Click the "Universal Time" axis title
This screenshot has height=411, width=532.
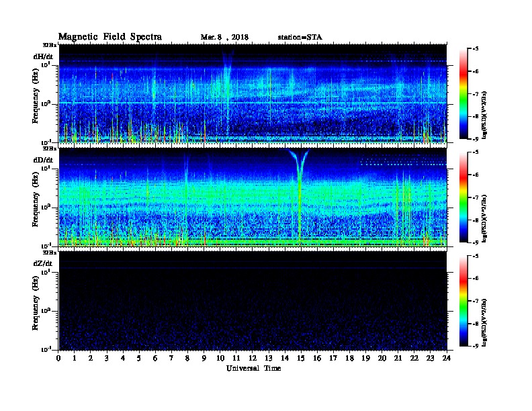point(253,368)
